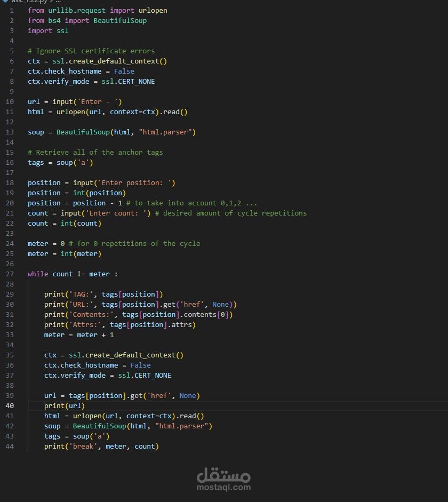Click 'ctx.check_hostname = False' on line 7
This screenshot has width=448, height=502.
(81, 71)
